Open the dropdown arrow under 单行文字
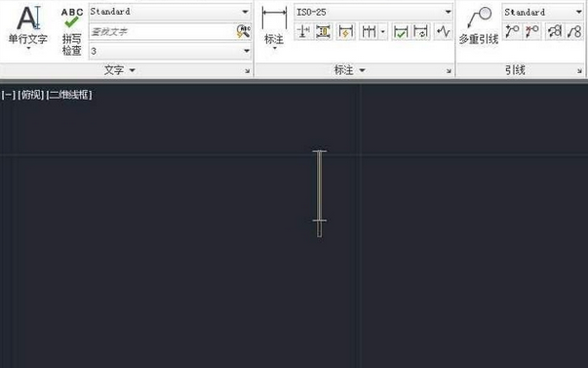This screenshot has height=368, width=588. pos(28,49)
